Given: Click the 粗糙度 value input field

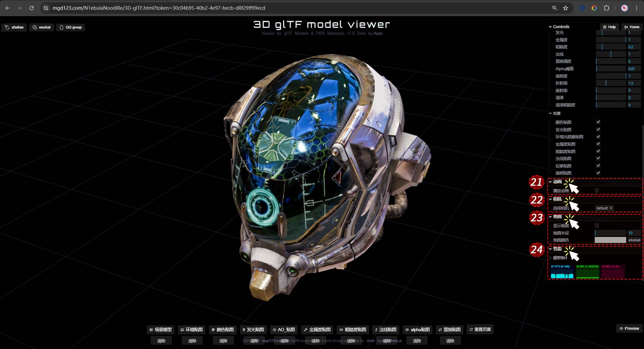Looking at the screenshot, I should pyautogui.click(x=634, y=47).
